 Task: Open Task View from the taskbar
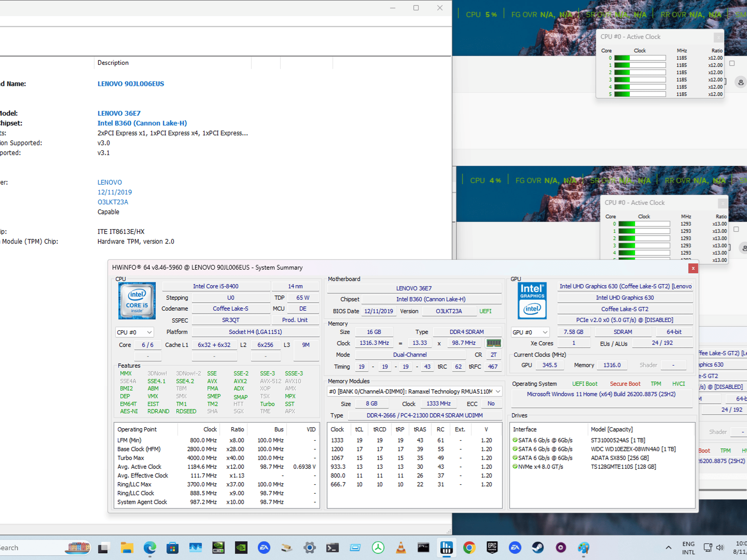(x=104, y=548)
